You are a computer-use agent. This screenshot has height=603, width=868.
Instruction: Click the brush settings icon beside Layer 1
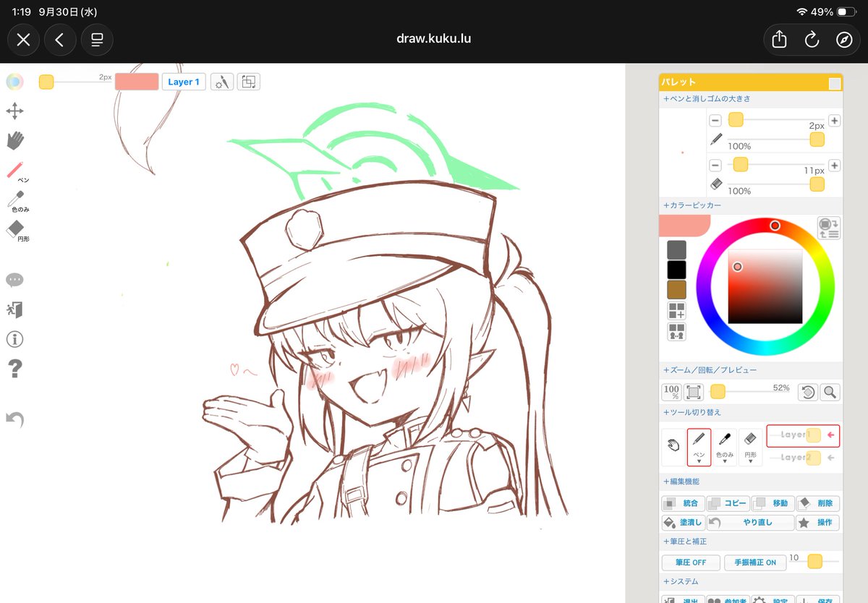222,82
